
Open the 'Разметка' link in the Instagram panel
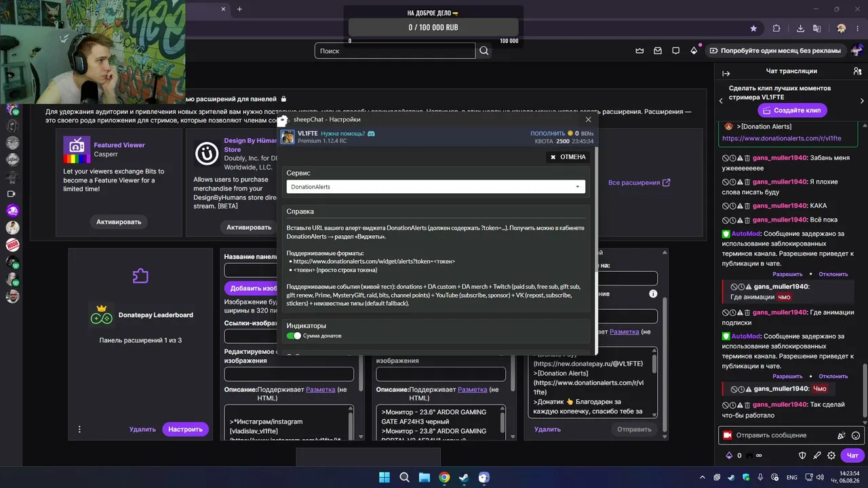pos(320,390)
